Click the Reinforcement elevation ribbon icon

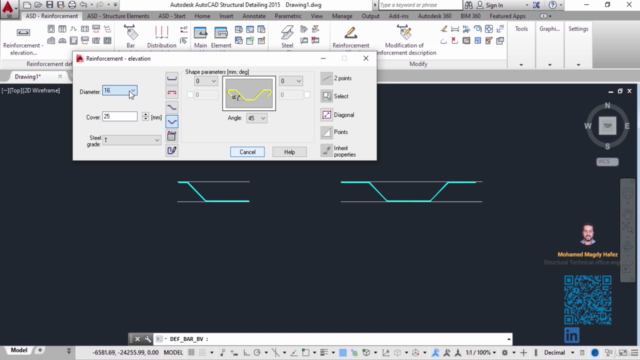tap(23, 33)
